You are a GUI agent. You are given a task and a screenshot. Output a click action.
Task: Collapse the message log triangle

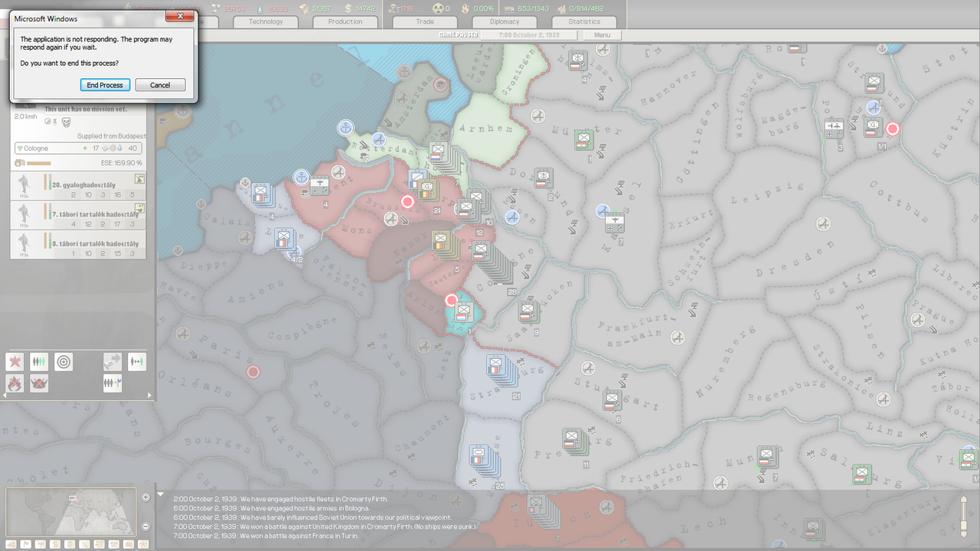[x=160, y=494]
